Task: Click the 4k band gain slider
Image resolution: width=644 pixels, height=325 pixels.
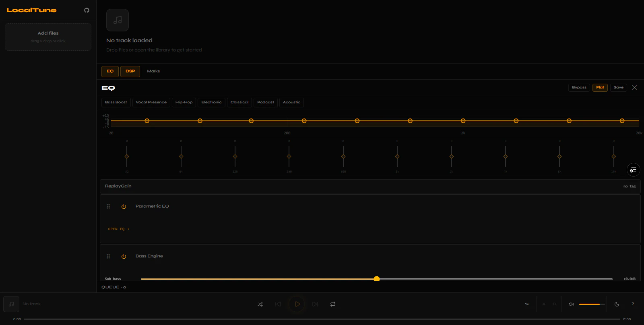Action: [x=506, y=156]
